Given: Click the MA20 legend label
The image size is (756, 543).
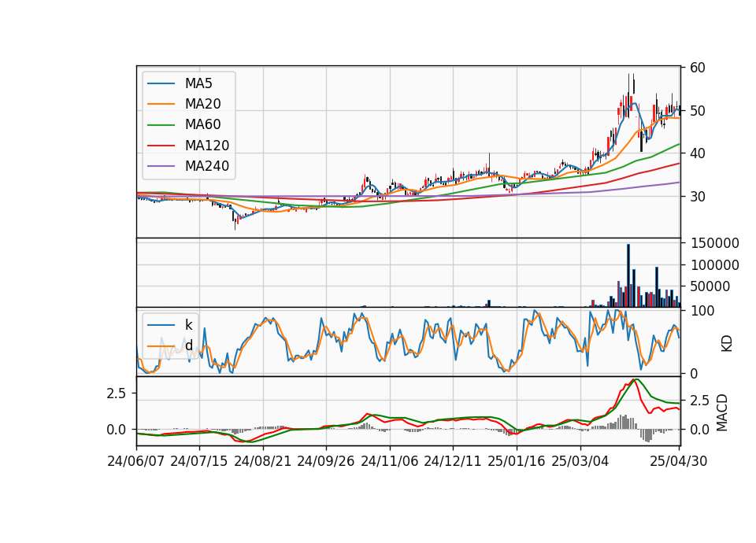Looking at the screenshot, I should pyautogui.click(x=203, y=104).
